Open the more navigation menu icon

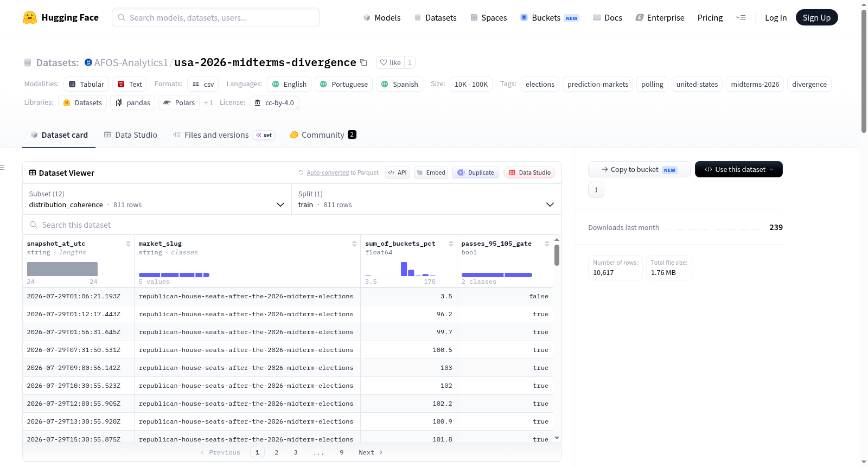(741, 17)
